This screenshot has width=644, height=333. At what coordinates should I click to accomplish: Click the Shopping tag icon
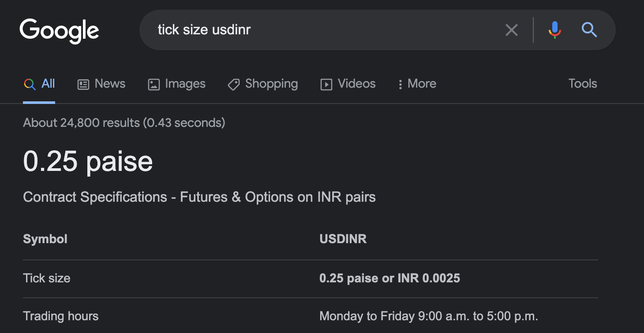tap(233, 85)
